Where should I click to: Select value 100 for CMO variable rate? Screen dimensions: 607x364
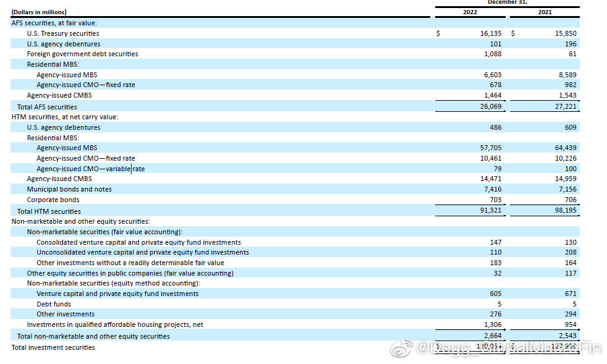[571, 169]
